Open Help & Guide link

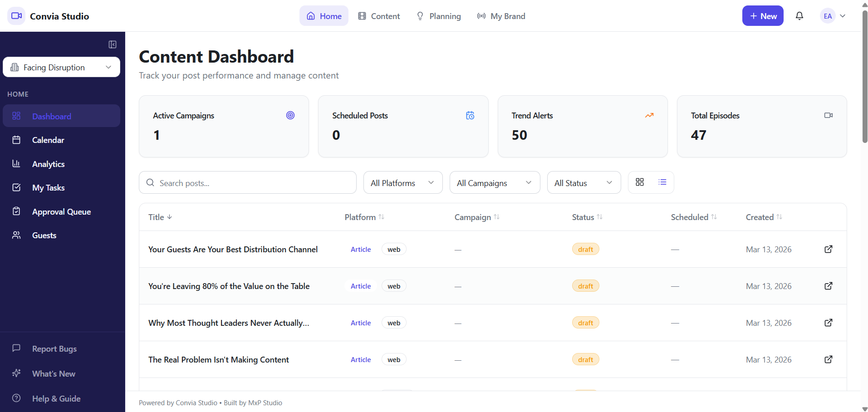(56, 398)
